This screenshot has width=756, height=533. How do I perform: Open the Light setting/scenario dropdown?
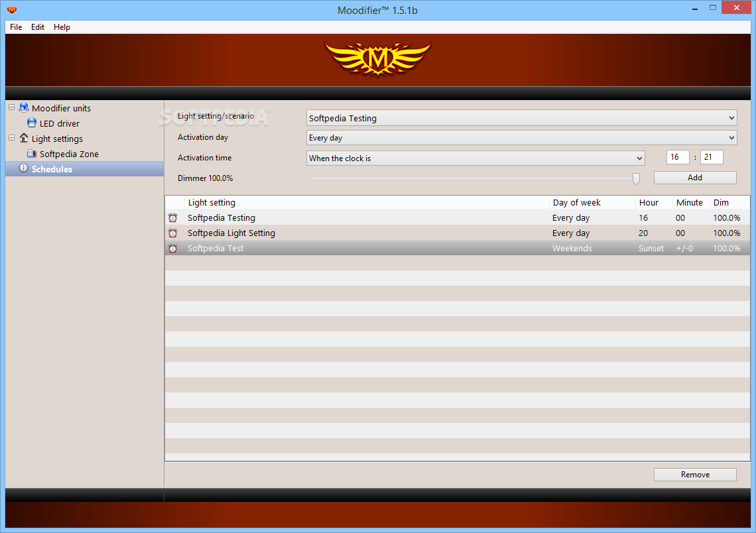click(522, 118)
